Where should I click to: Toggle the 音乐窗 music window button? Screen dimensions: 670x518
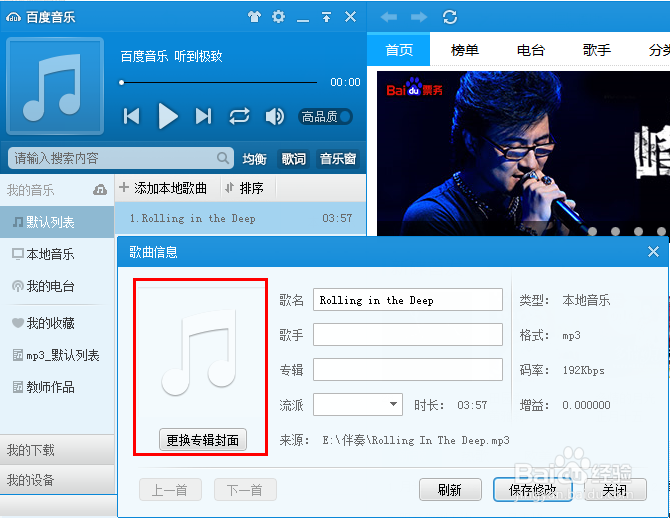[x=338, y=159]
